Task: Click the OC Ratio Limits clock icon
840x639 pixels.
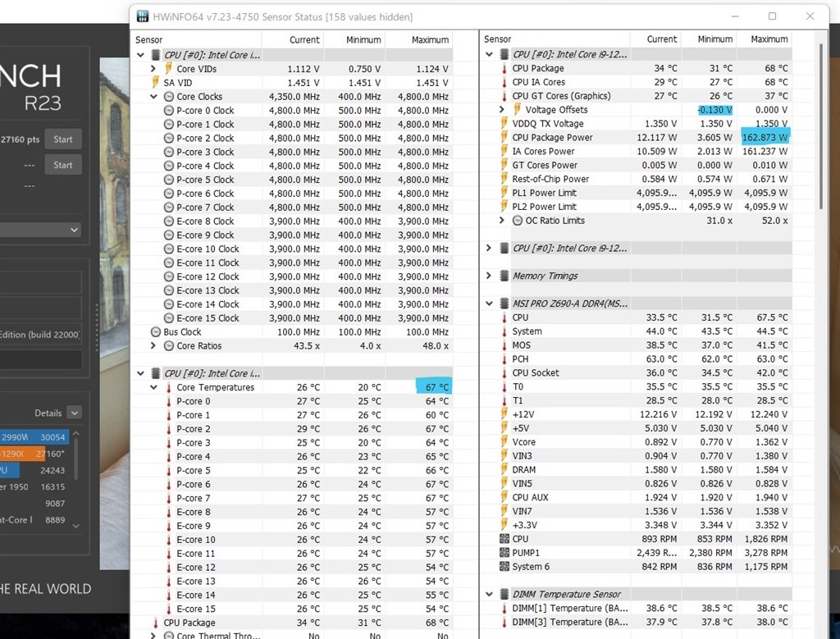Action: click(517, 221)
